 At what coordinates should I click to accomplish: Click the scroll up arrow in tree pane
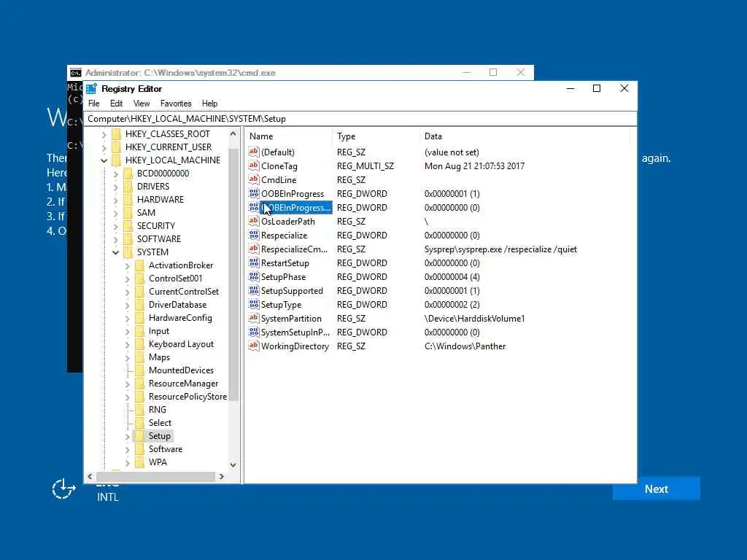(x=233, y=134)
